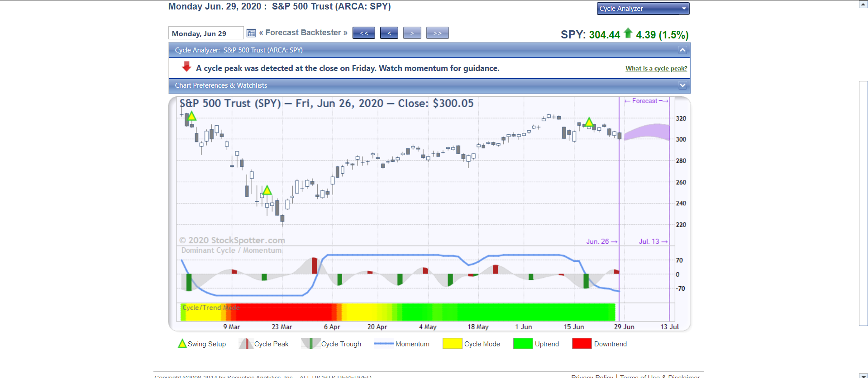Open the calendar date picker icon
Image resolution: width=868 pixels, height=378 pixels.
[x=251, y=33]
